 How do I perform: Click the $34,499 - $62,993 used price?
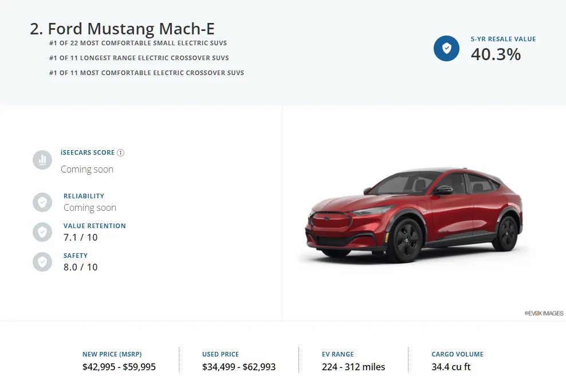239,367
